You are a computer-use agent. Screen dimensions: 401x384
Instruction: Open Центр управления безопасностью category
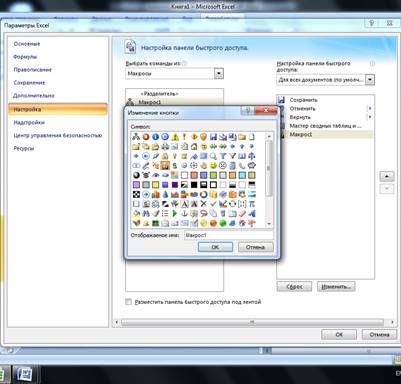click(58, 135)
